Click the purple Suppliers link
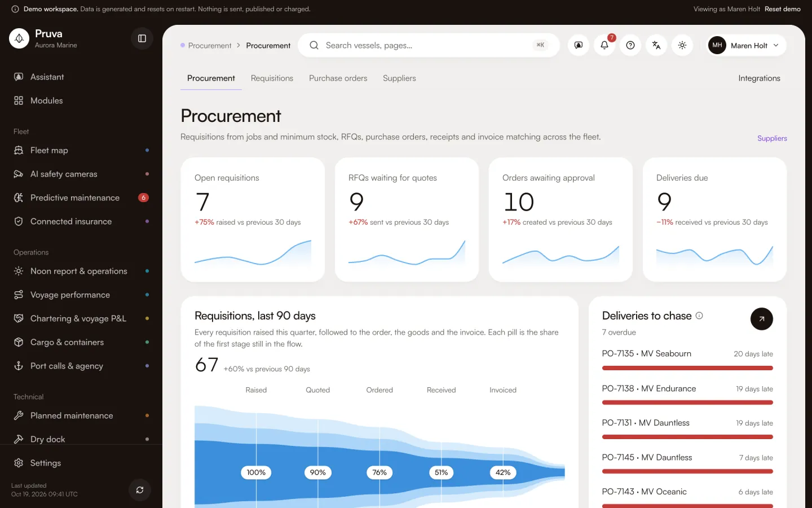Image resolution: width=812 pixels, height=508 pixels. point(772,138)
